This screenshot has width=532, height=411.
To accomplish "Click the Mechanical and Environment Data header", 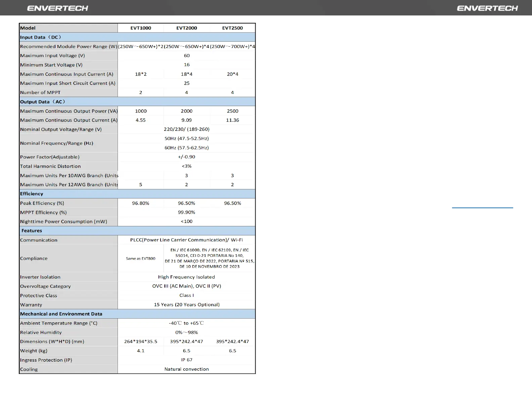I will pos(61,314).
